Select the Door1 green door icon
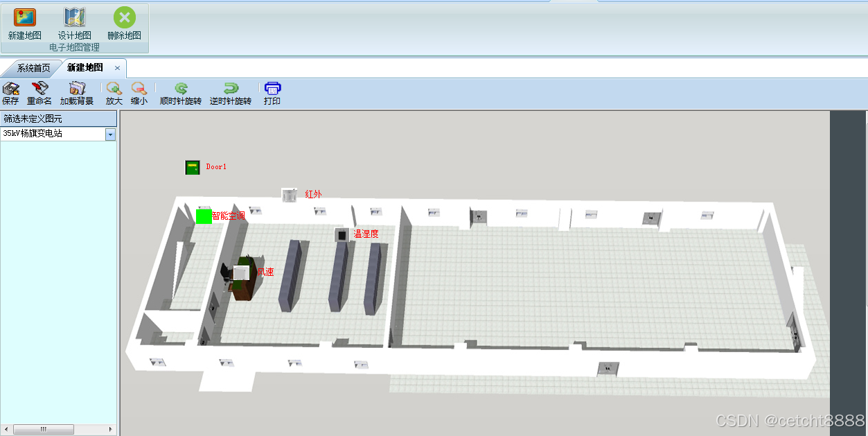Screen dimensions: 868x436 (x=193, y=167)
